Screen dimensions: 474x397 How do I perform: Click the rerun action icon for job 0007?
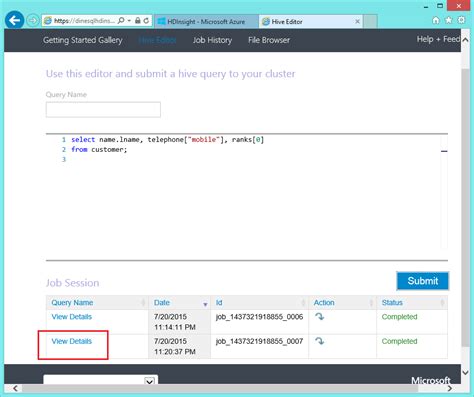pos(319,341)
